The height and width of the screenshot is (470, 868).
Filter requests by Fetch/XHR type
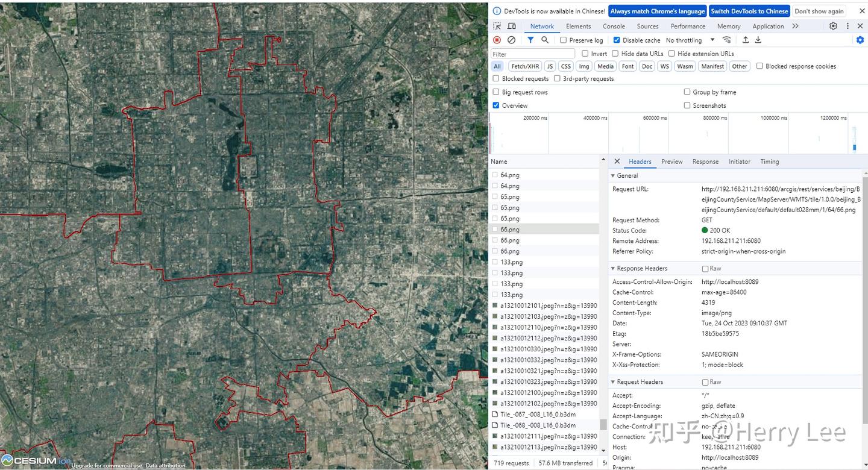click(x=524, y=66)
